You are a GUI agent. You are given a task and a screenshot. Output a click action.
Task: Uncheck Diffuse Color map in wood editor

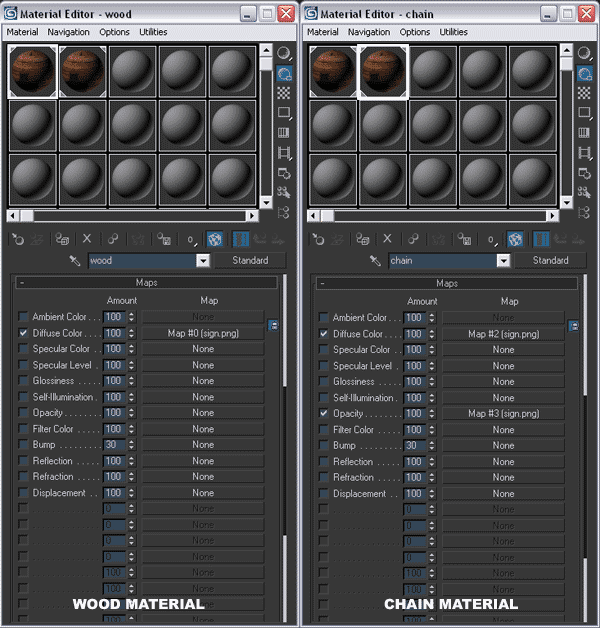click(23, 333)
